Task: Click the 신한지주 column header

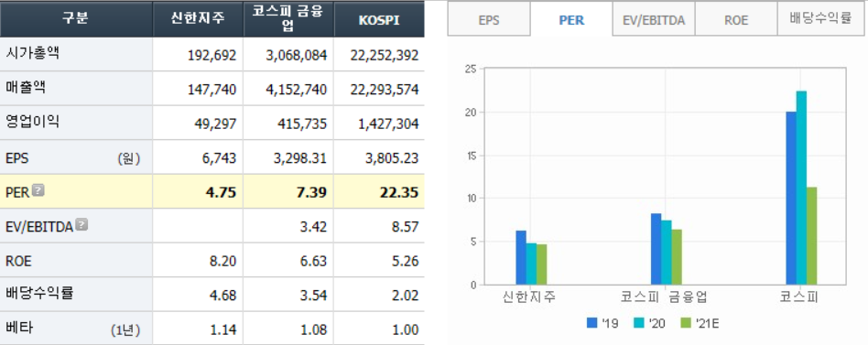Action: tap(198, 19)
